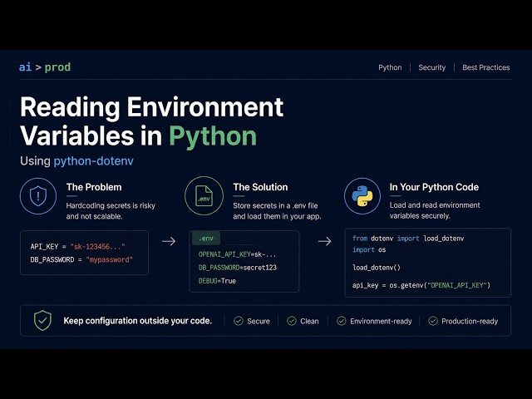Open the Best Practices nav item
Image resolution: width=532 pixels, height=399 pixels.
(485, 67)
